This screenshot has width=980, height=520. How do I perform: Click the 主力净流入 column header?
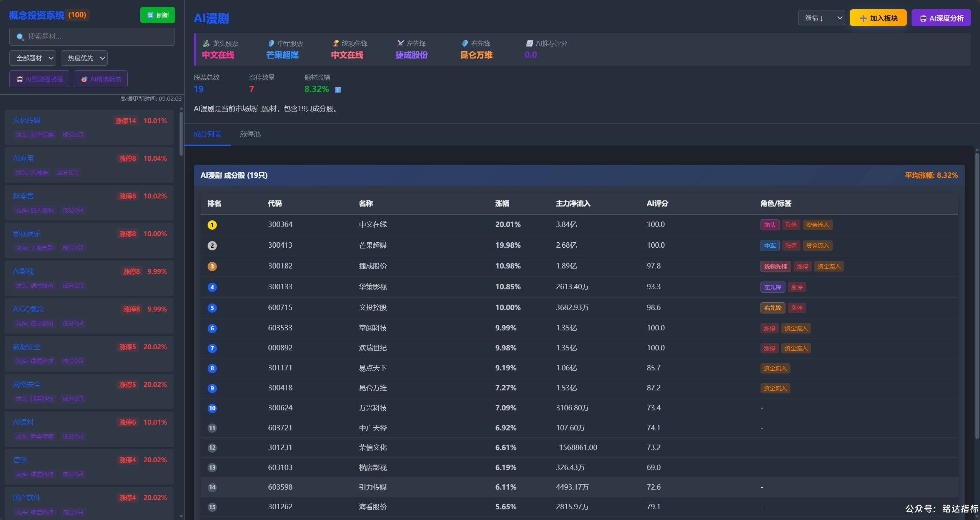(x=573, y=203)
